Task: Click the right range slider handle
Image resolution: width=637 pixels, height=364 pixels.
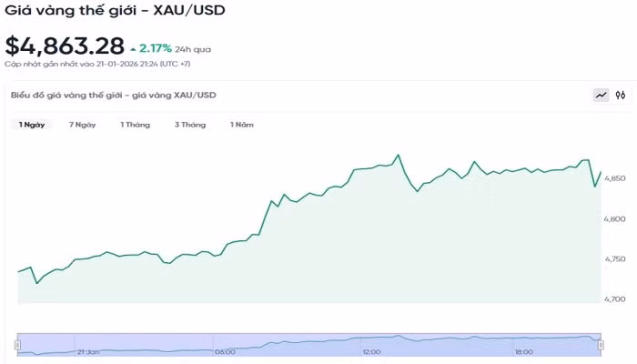Action: coord(600,344)
